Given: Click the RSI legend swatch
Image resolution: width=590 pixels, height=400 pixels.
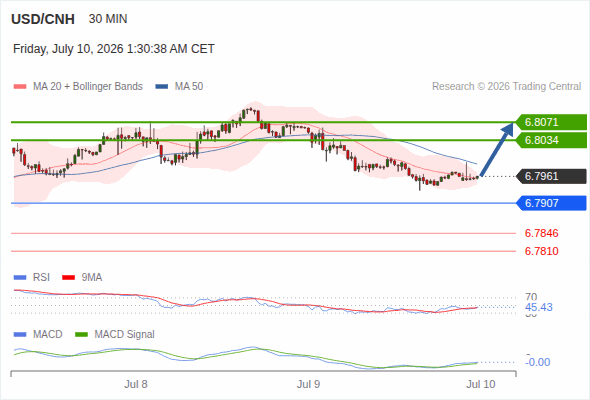Looking at the screenshot, I should [x=20, y=278].
